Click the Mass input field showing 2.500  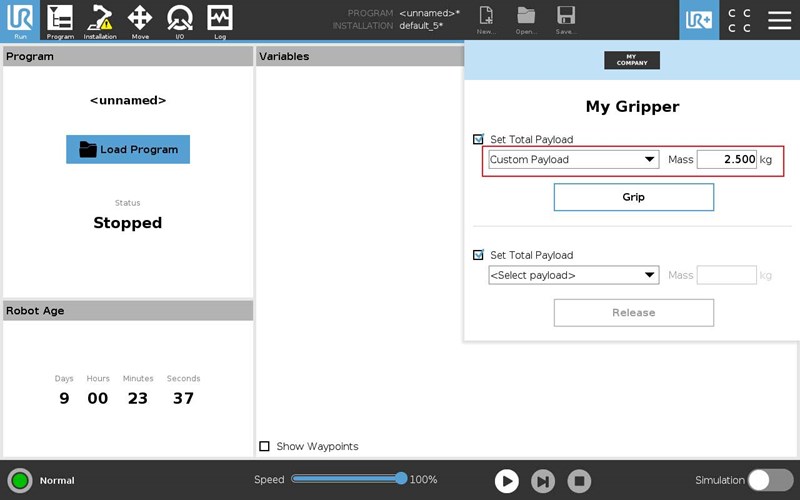point(727,160)
